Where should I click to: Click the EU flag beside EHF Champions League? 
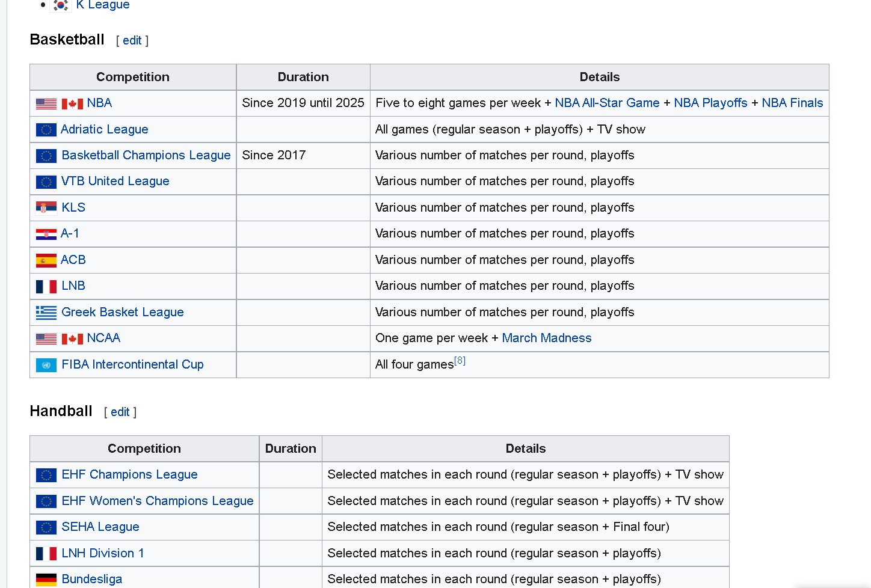[x=46, y=475]
